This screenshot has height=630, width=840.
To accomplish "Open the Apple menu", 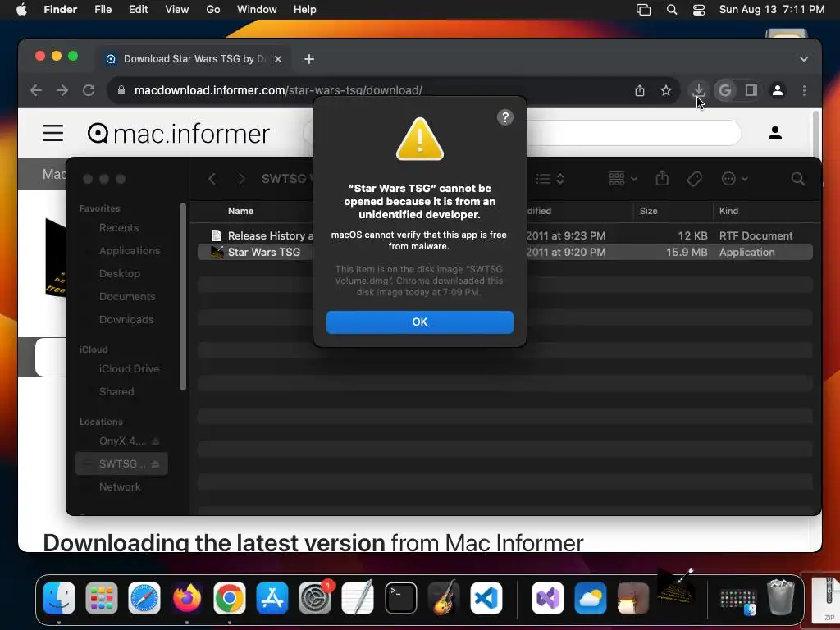I will [21, 10].
